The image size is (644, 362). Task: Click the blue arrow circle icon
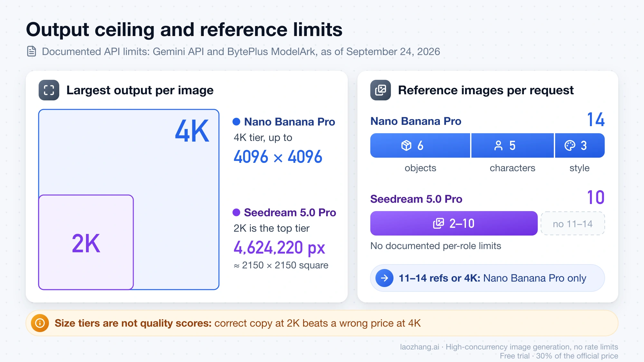[x=384, y=278]
